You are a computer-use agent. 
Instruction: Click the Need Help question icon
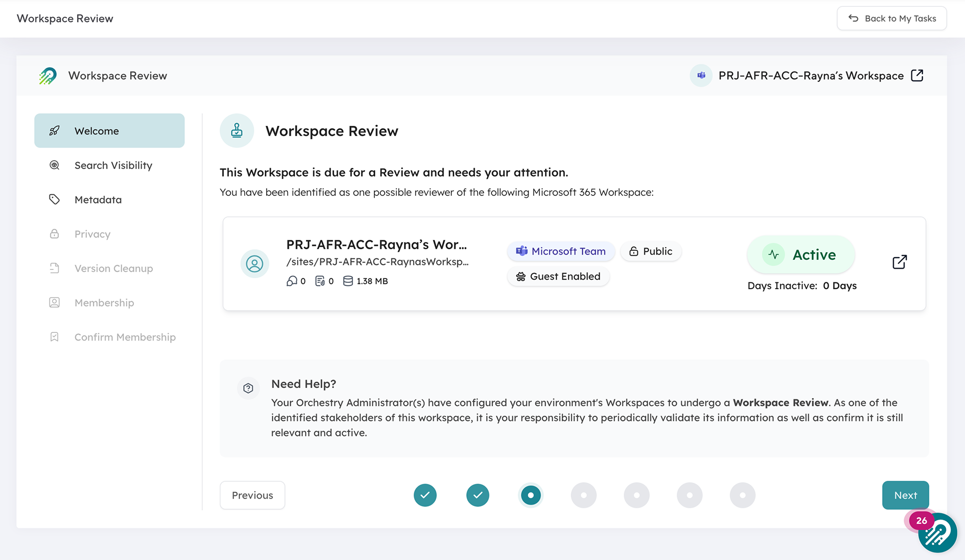[248, 388]
